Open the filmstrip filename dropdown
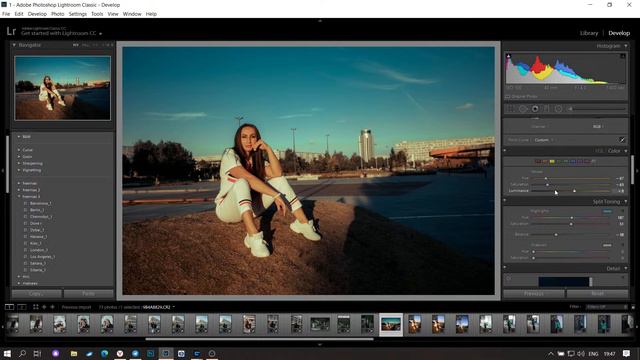 [x=159, y=307]
